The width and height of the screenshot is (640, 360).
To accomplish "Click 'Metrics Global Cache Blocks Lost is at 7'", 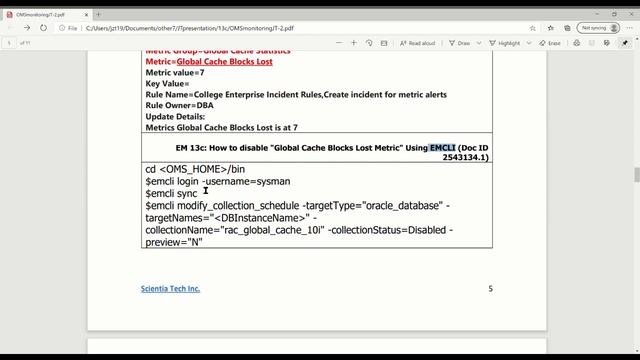I will click(x=222, y=127).
